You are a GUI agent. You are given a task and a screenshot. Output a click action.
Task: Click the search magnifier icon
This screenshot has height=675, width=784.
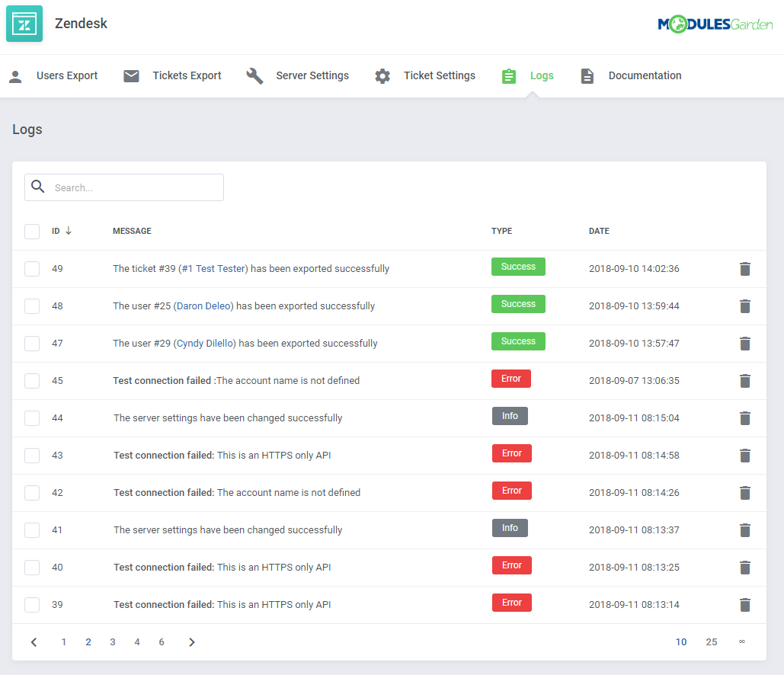38,187
